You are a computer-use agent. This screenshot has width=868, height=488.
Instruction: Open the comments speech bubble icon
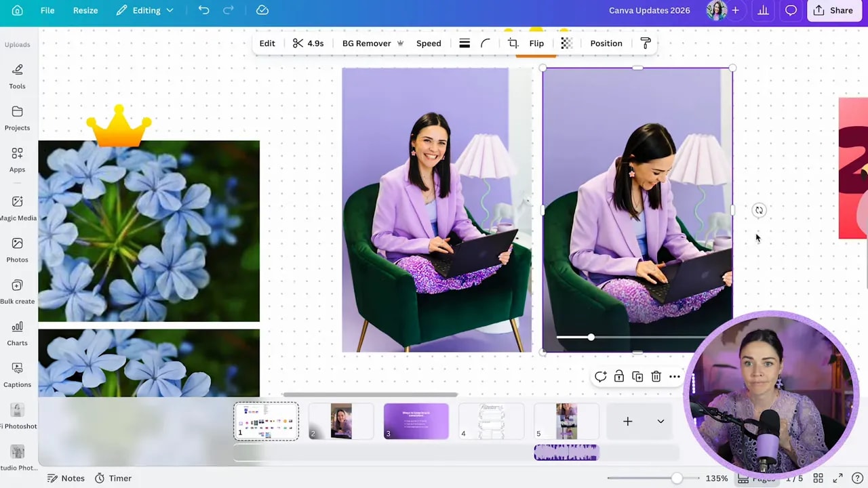coord(791,10)
